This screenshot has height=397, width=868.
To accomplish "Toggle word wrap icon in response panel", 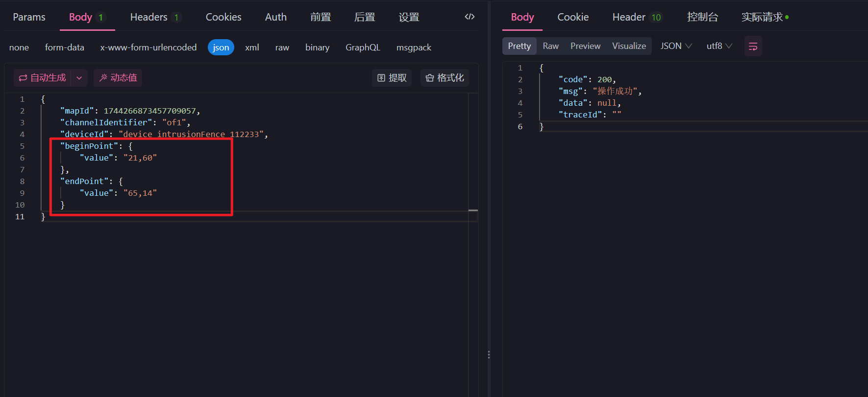I will click(x=753, y=46).
